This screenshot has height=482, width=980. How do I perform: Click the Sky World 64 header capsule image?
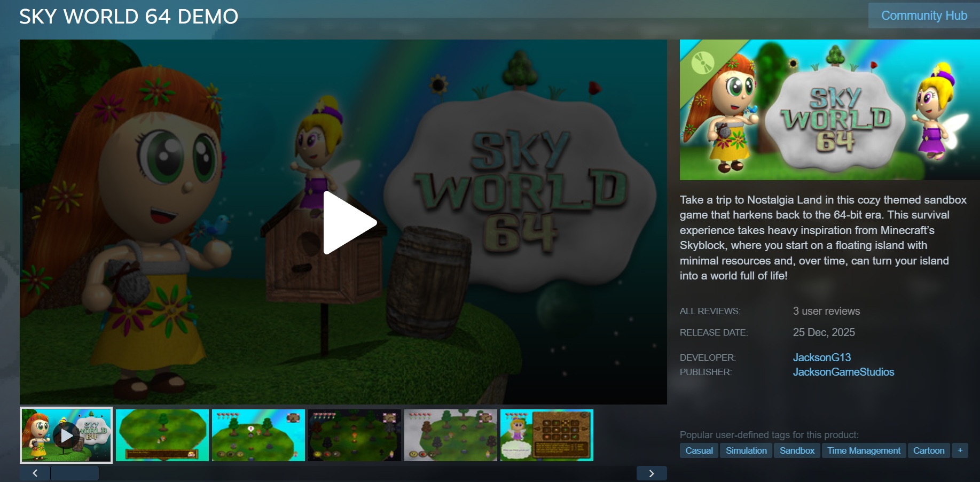(x=830, y=110)
